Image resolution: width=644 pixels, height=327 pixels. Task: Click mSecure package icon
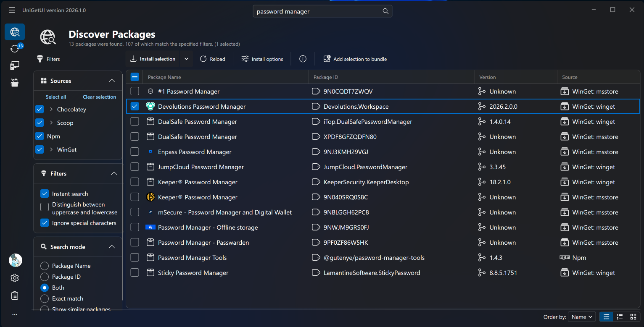pyautogui.click(x=150, y=212)
